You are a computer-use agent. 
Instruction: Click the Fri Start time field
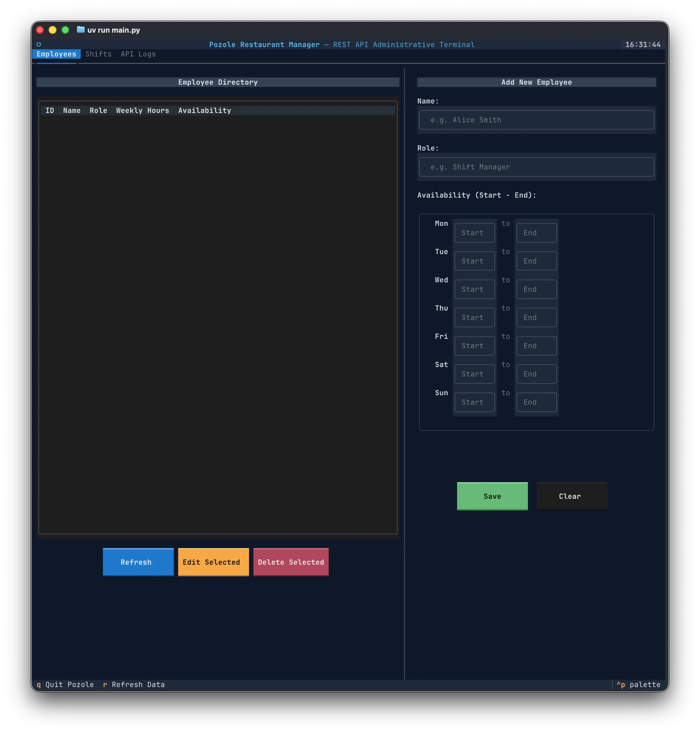point(475,345)
